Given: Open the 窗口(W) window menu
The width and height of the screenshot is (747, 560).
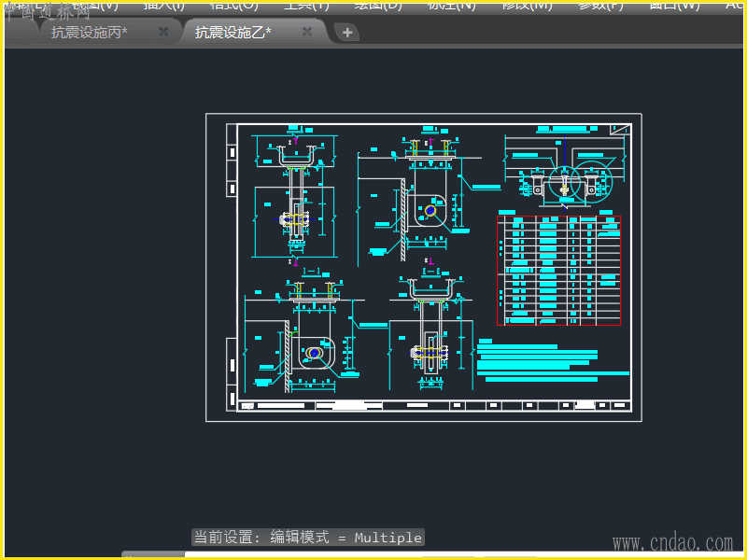Looking at the screenshot, I should (674, 5).
